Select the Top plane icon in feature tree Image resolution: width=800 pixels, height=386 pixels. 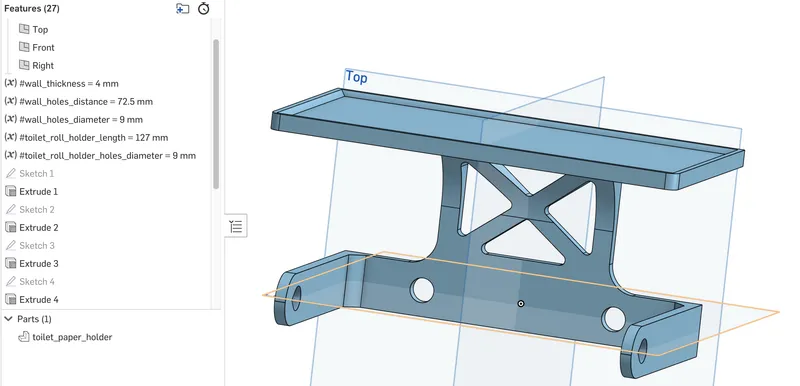tap(24, 29)
